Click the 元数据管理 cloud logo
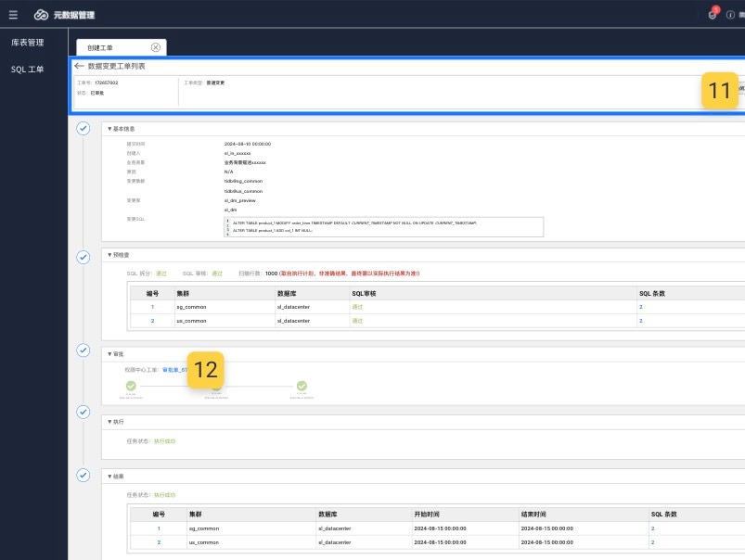 [x=41, y=15]
